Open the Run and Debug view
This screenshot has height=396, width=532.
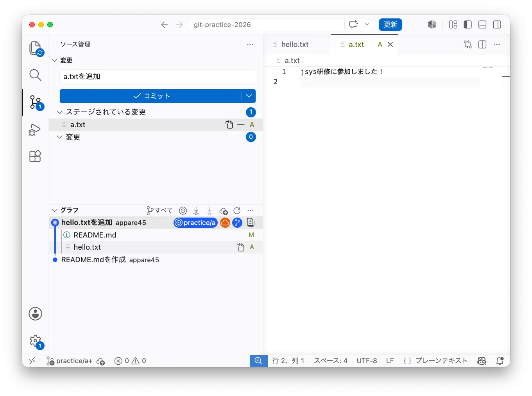35,130
